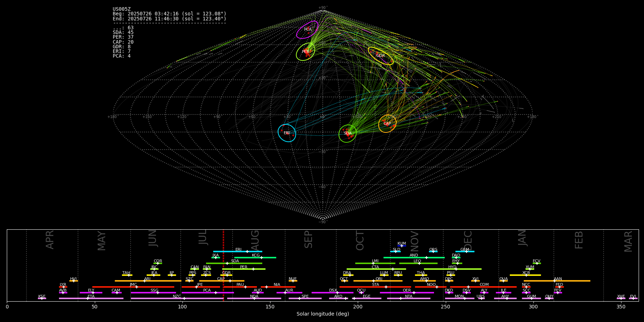Select the orange ARI activity bar
The width and height of the screenshot is (644, 322).
(x=148, y=281)
